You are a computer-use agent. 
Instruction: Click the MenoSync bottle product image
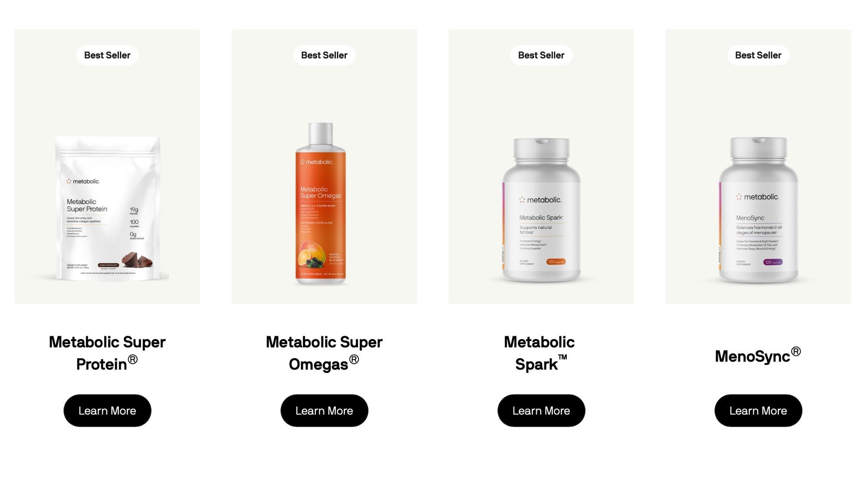(758, 210)
